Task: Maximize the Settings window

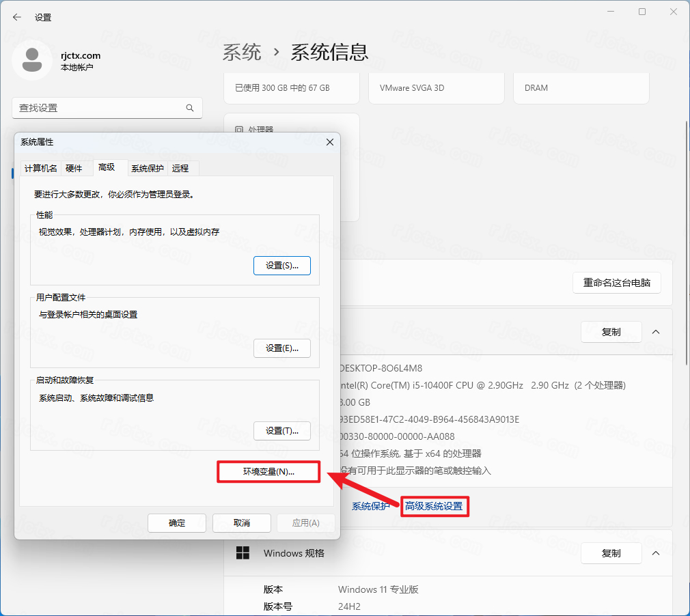Action: pos(642,12)
